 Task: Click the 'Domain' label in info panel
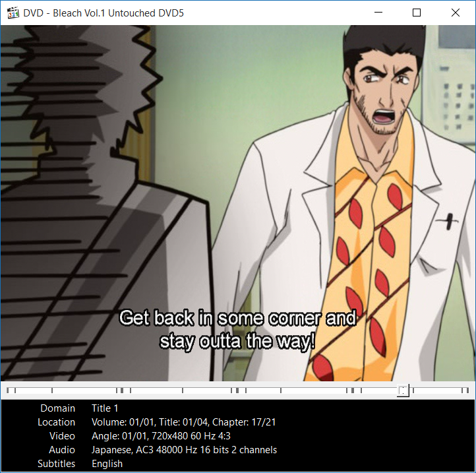point(57,408)
